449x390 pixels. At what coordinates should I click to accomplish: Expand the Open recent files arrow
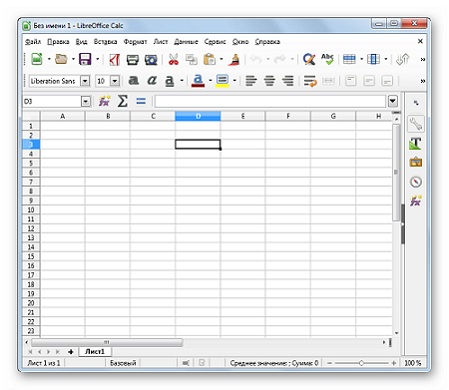pyautogui.click(x=73, y=59)
